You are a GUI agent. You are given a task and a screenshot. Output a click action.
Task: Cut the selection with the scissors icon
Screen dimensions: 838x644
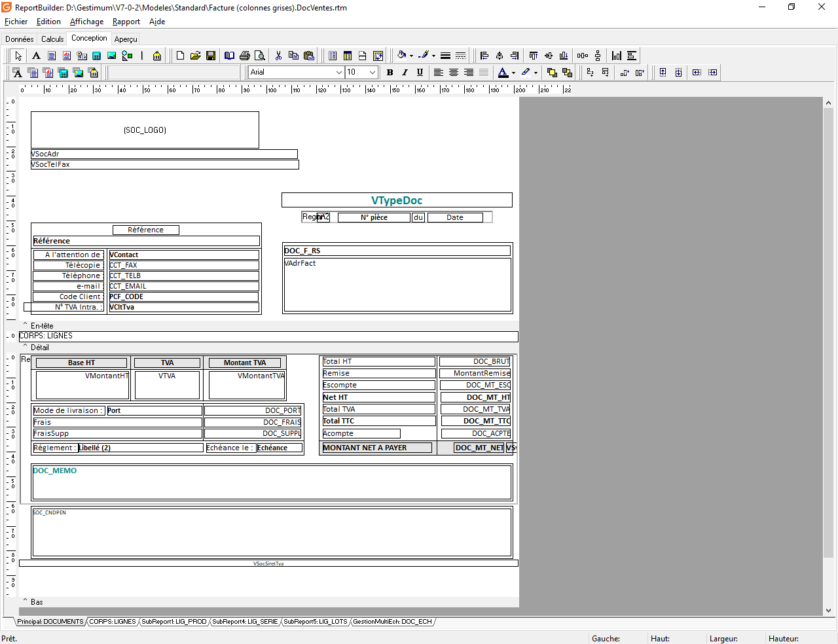coord(278,56)
